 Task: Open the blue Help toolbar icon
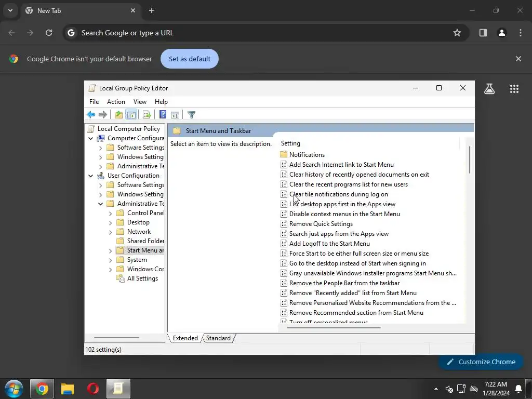tap(163, 115)
